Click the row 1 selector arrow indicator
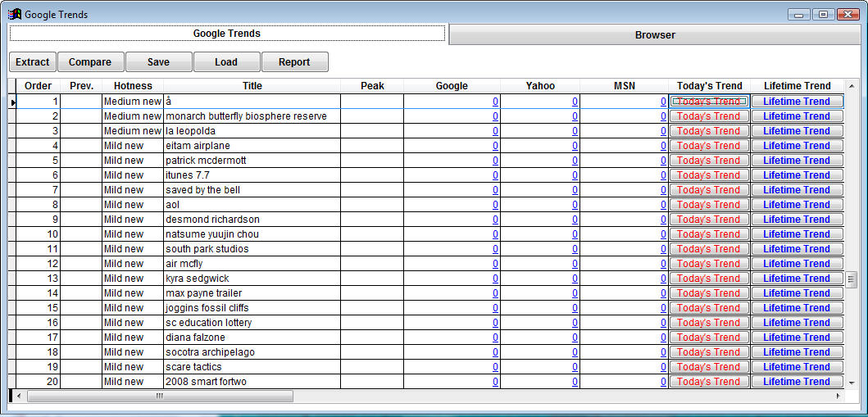This screenshot has height=417, width=868. (x=13, y=102)
